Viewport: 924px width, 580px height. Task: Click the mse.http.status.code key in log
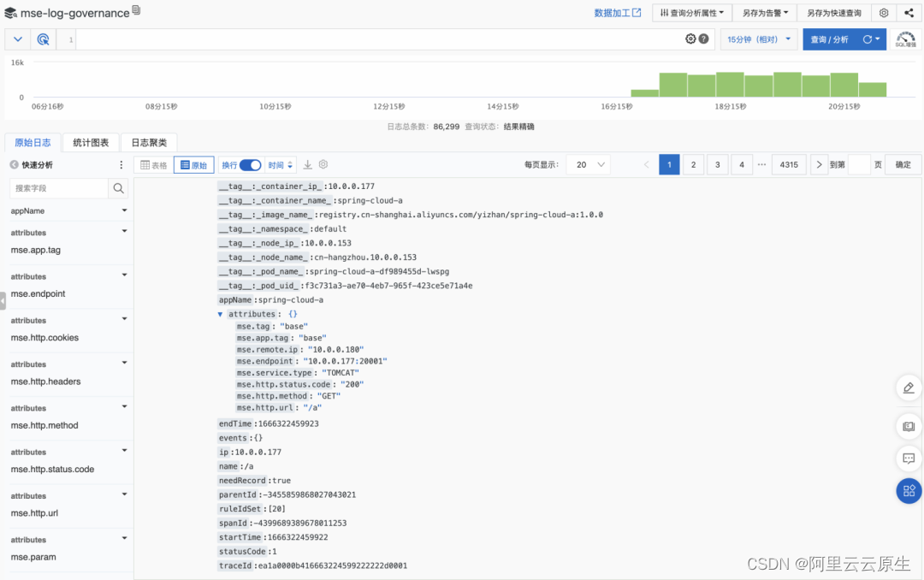point(283,384)
